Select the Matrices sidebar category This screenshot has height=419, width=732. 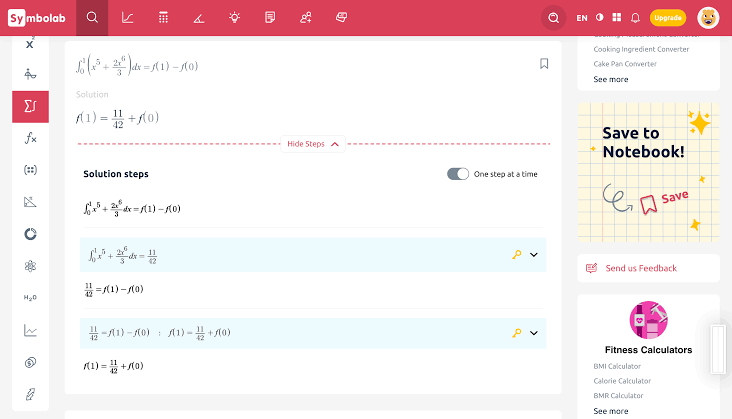pos(30,170)
